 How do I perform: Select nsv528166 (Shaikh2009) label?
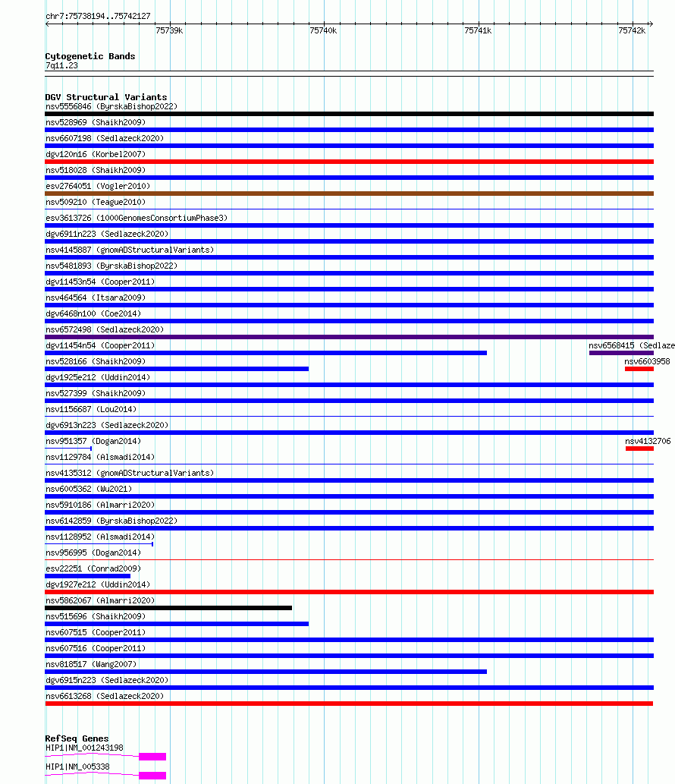96,363
